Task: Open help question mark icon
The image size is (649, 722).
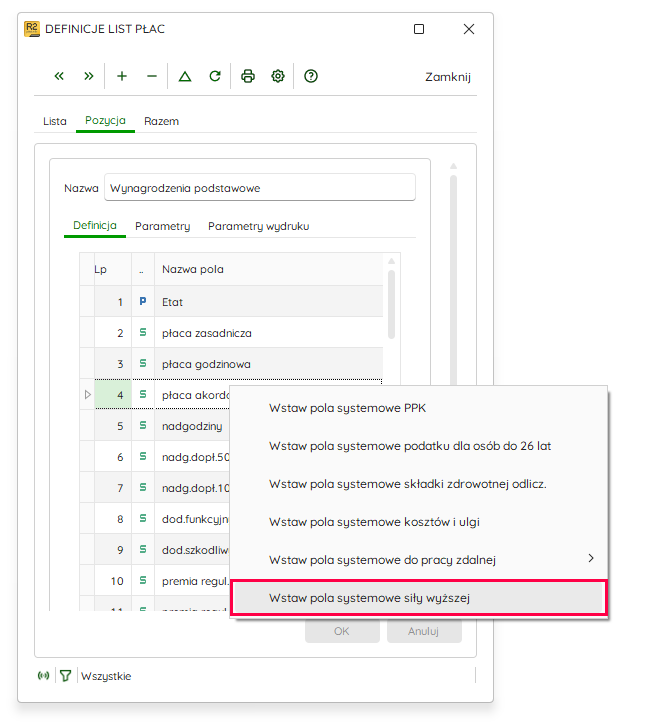Action: [311, 76]
